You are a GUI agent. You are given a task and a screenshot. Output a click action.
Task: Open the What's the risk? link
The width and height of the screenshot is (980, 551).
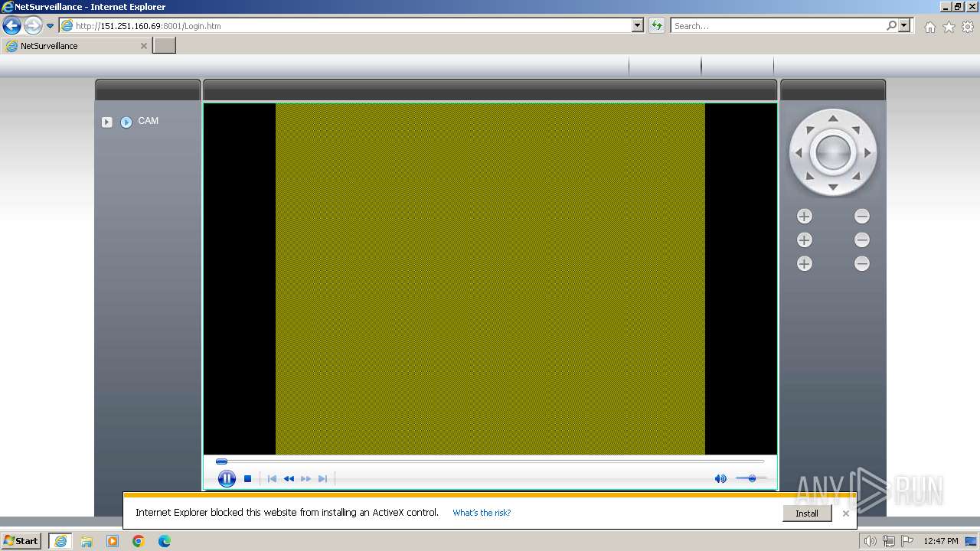point(482,513)
